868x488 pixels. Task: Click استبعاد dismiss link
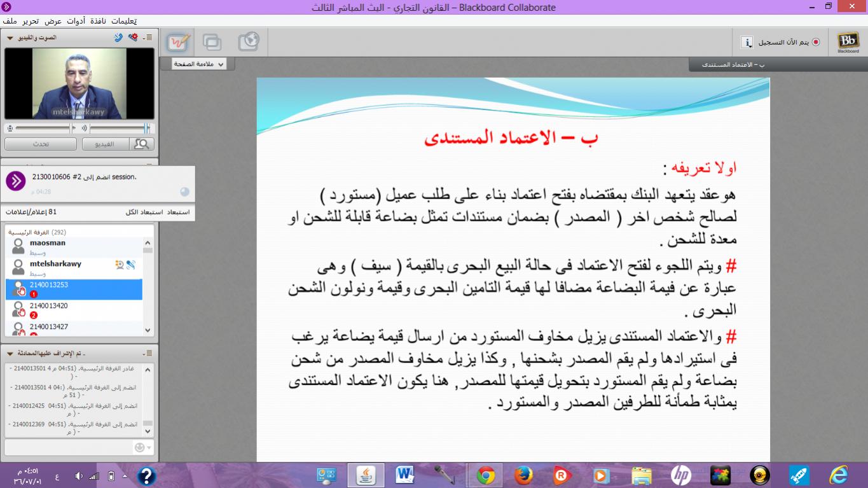click(x=178, y=212)
